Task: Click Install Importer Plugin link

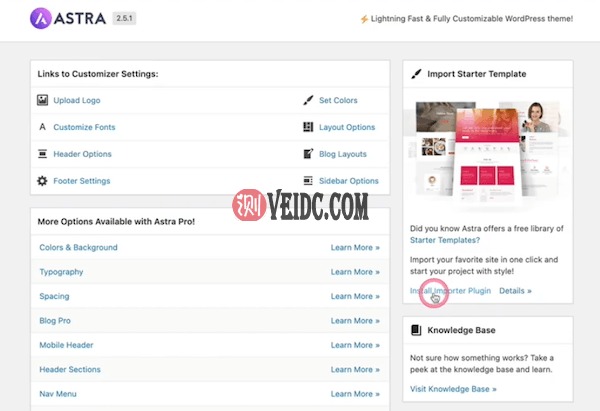Action: 450,291
